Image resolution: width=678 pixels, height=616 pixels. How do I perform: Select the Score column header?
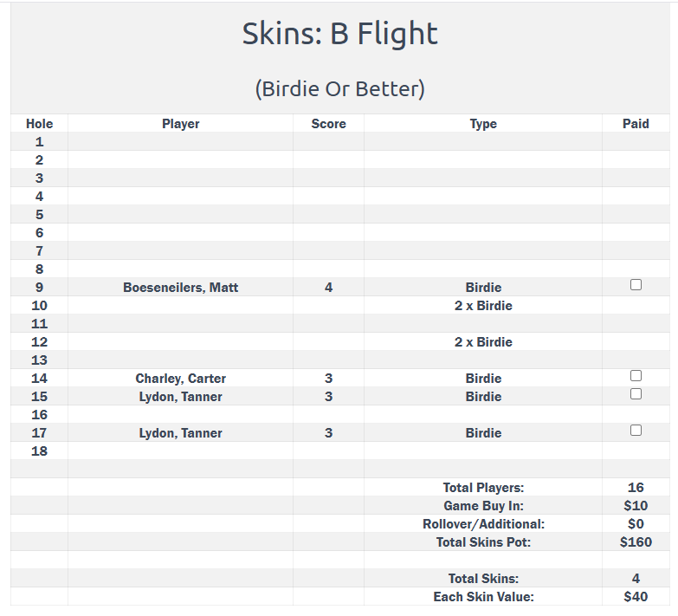328,124
